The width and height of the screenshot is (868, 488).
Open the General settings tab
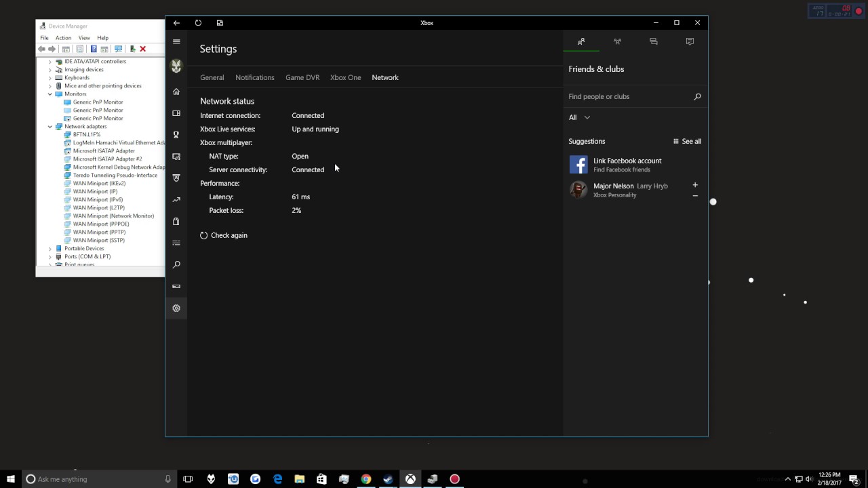[x=212, y=77]
